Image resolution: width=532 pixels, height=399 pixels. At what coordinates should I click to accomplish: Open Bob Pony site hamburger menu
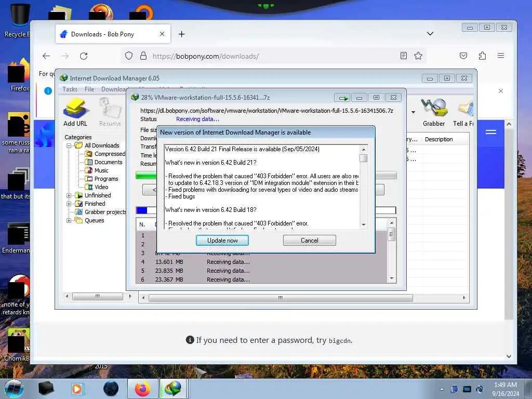491,132
